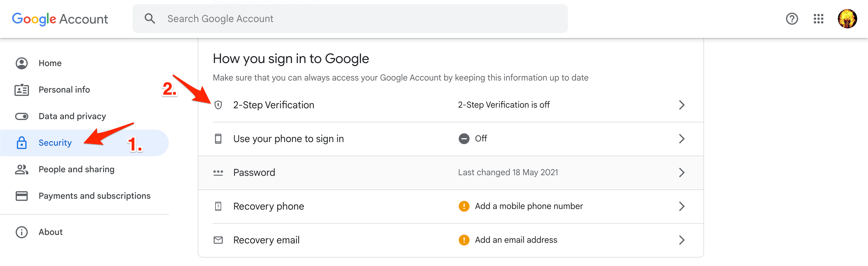This screenshot has height=266, width=868.
Task: Click 'Use your phone to sign in'
Action: pos(288,138)
